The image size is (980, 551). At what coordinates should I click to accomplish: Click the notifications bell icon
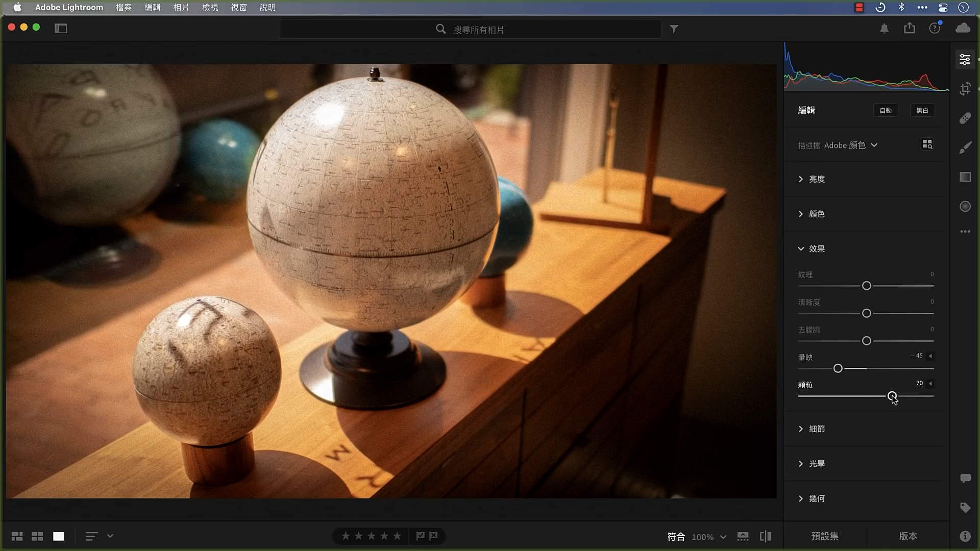[884, 29]
